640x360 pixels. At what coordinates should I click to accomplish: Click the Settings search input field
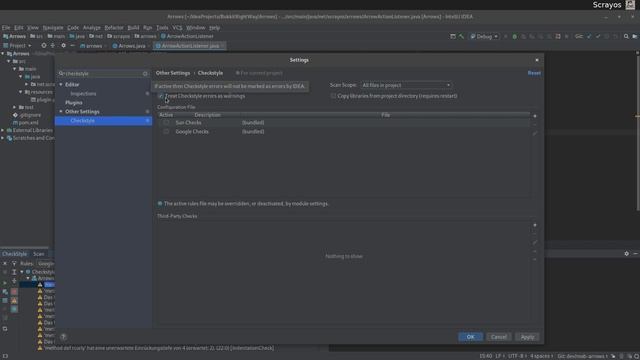click(x=103, y=73)
